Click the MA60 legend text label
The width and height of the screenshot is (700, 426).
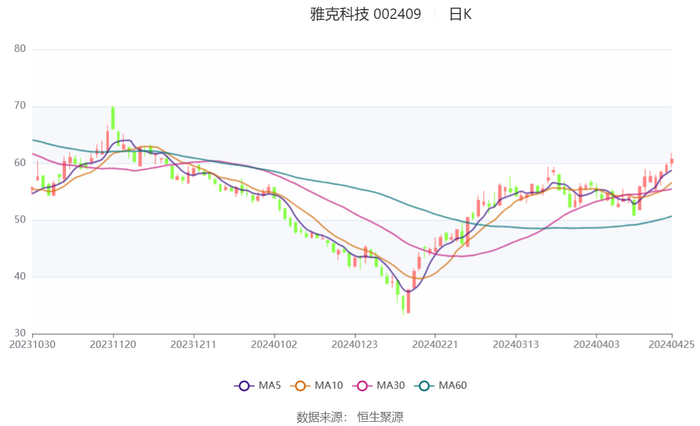(453, 386)
